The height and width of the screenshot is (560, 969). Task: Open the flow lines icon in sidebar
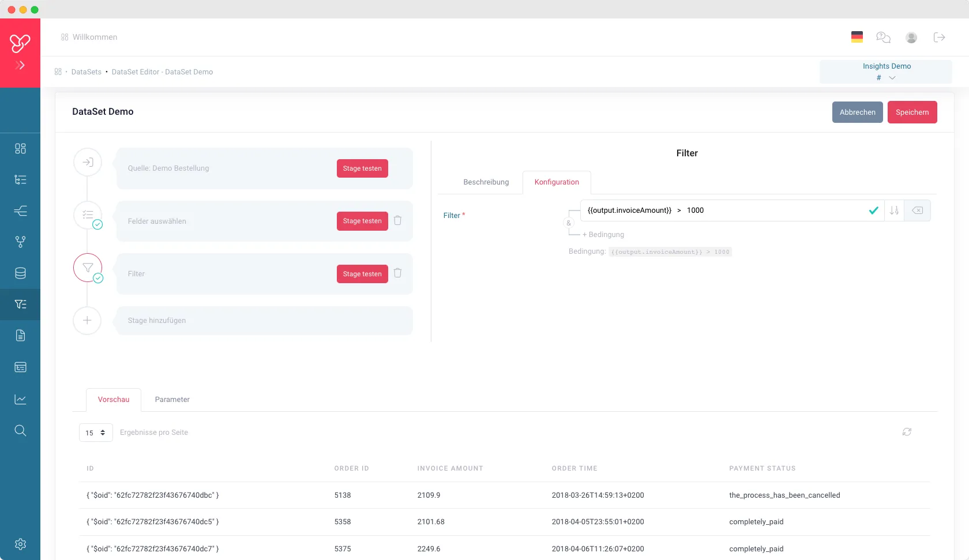(20, 211)
